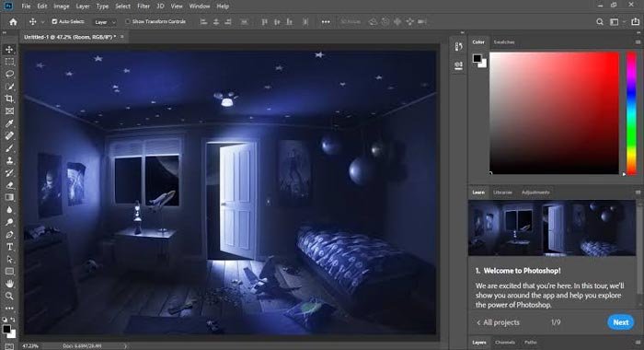Open the Color panel flyout menu
Viewport: 644px width, 350px height.
[638, 42]
